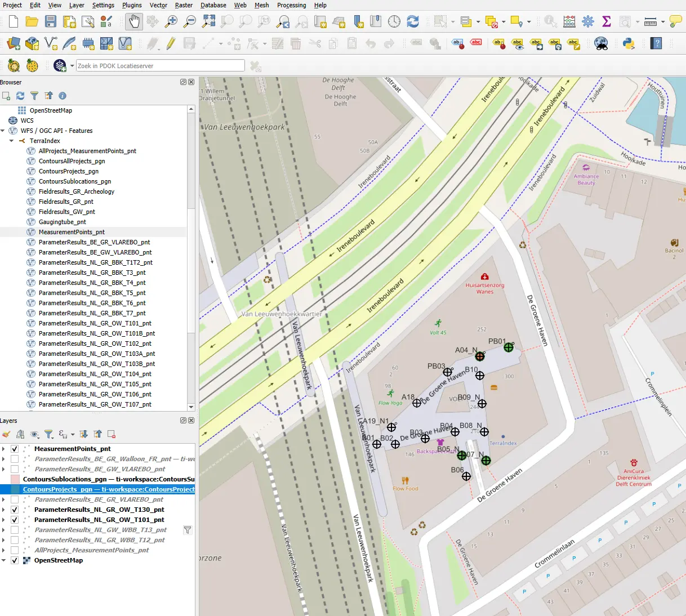Click the Zoom Full extent icon

(x=208, y=22)
